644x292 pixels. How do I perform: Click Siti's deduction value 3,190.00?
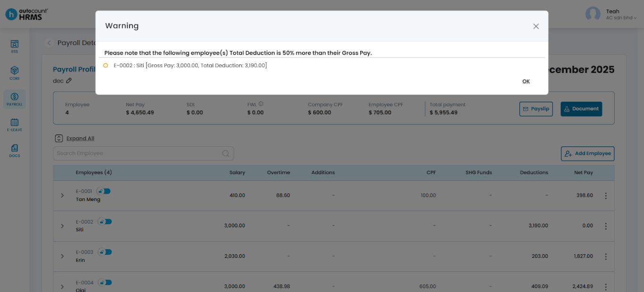(x=538, y=226)
